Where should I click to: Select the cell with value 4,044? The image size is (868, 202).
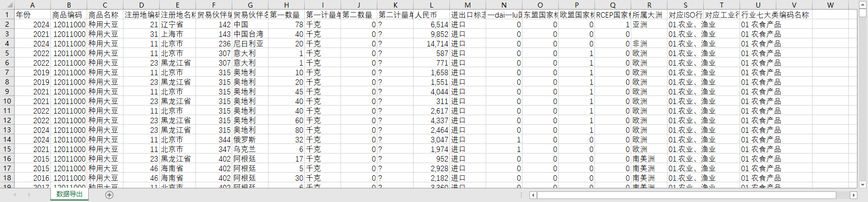click(x=432, y=91)
